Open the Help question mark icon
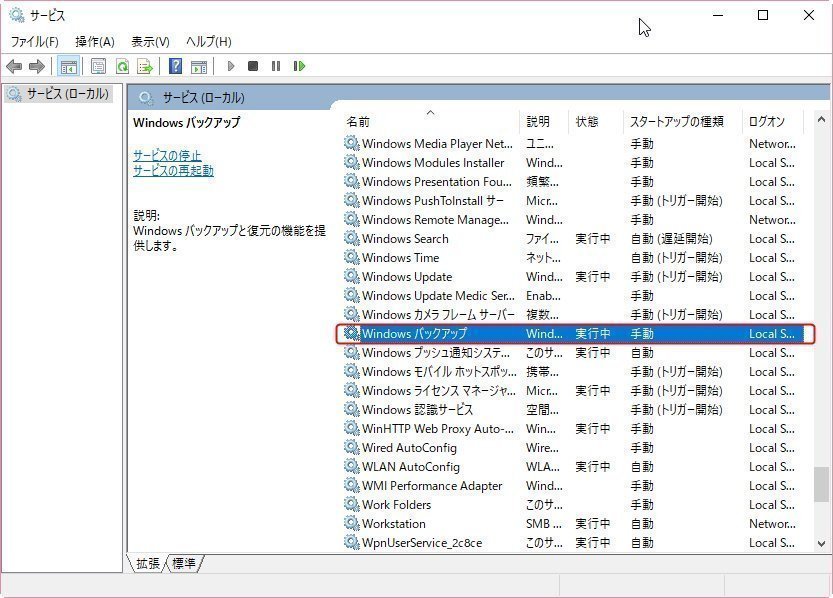Image resolution: width=833 pixels, height=598 pixels. point(175,66)
